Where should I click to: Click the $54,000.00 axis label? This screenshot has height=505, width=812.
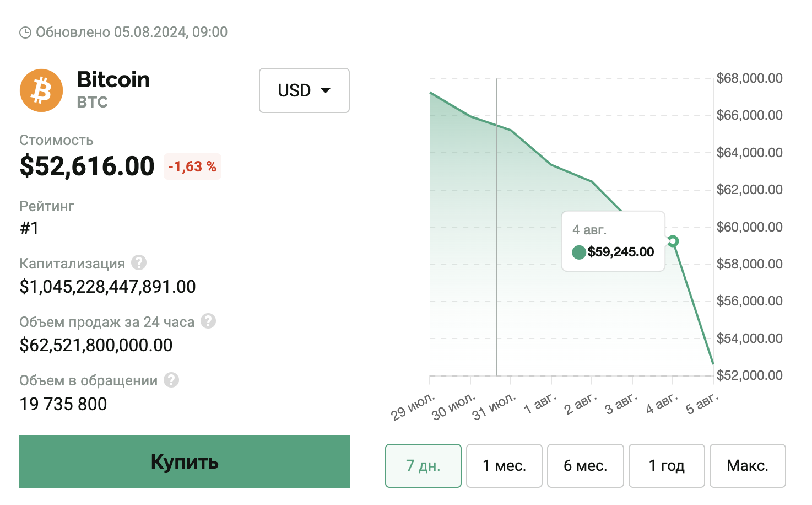tap(750, 339)
